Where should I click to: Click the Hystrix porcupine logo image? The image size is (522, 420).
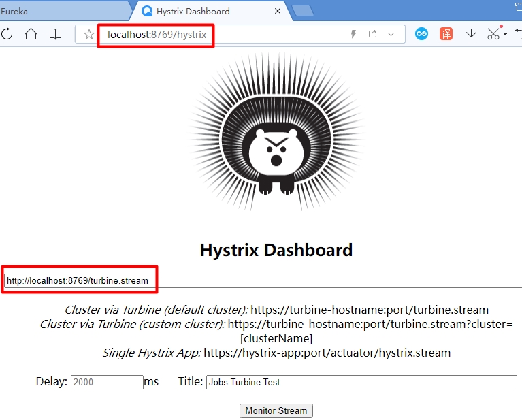point(276,132)
